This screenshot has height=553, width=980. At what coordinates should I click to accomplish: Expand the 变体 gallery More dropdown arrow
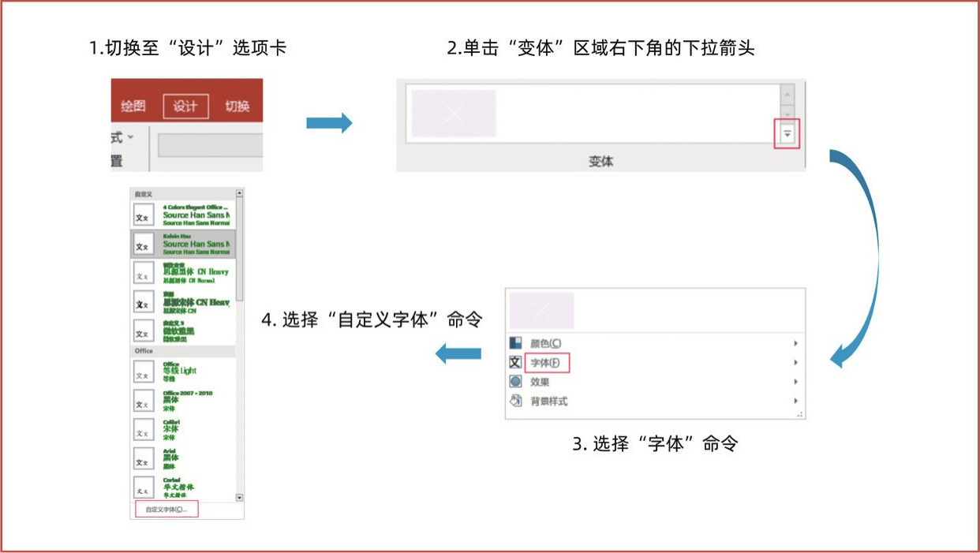coord(787,135)
